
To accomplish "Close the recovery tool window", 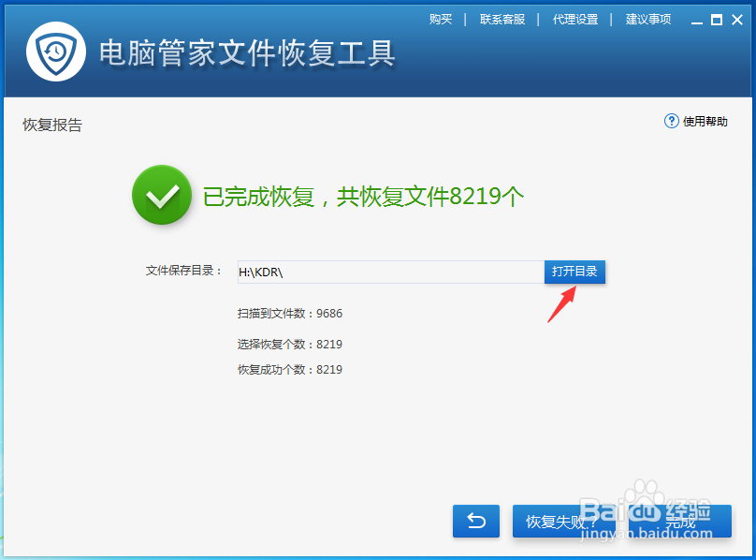I will pyautogui.click(x=736, y=20).
